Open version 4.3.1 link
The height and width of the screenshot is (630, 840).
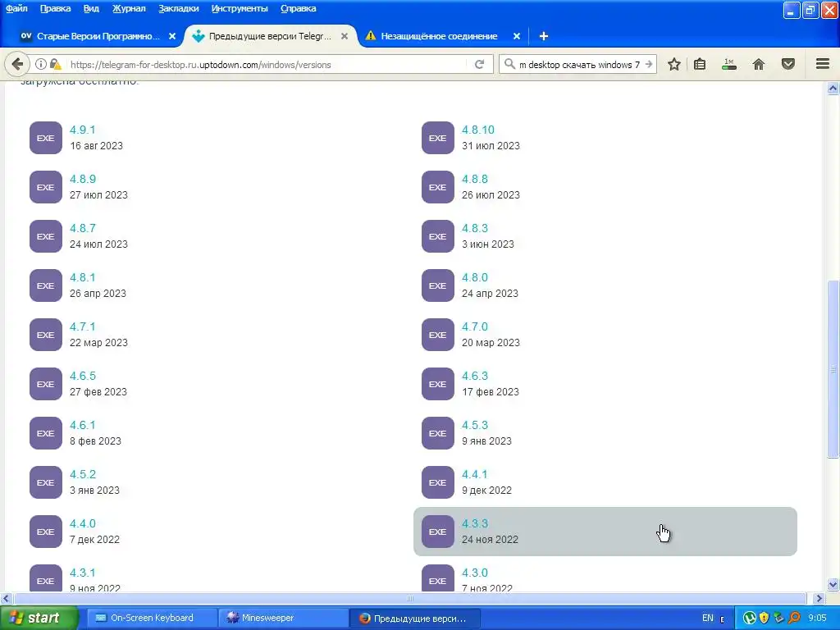tap(83, 573)
